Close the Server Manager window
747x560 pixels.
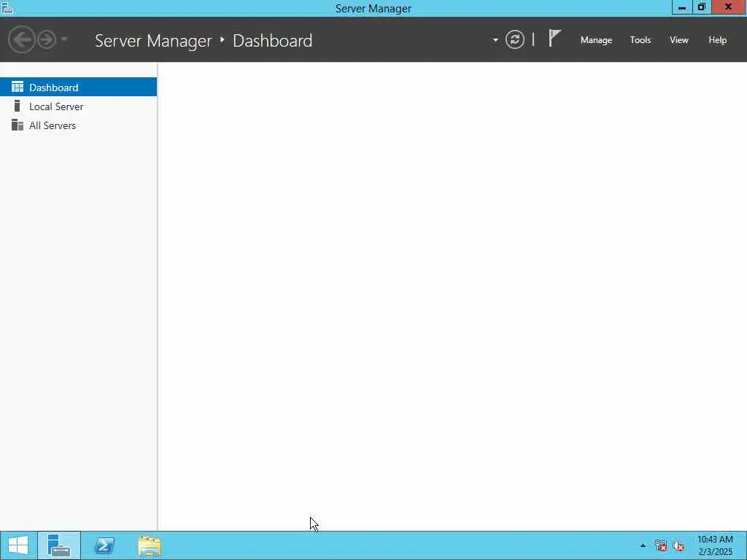tap(729, 7)
